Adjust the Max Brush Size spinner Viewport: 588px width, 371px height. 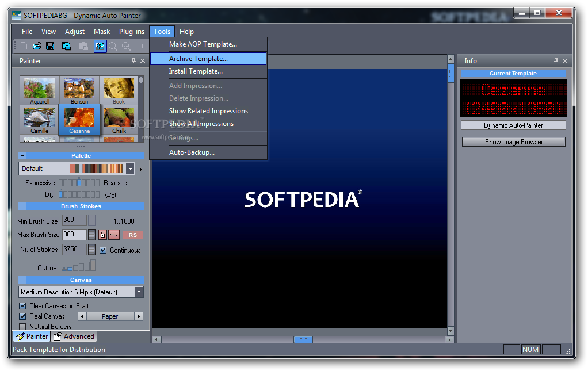coord(91,235)
